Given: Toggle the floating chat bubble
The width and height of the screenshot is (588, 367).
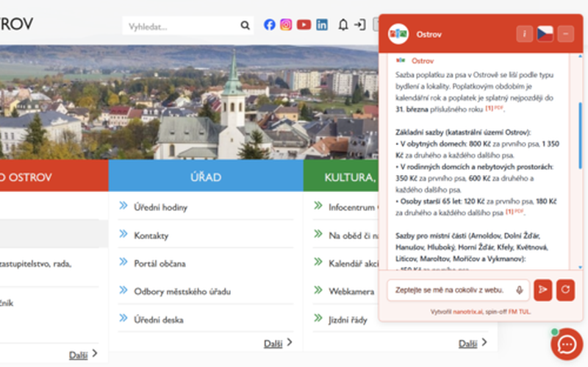Looking at the screenshot, I should click(x=567, y=343).
